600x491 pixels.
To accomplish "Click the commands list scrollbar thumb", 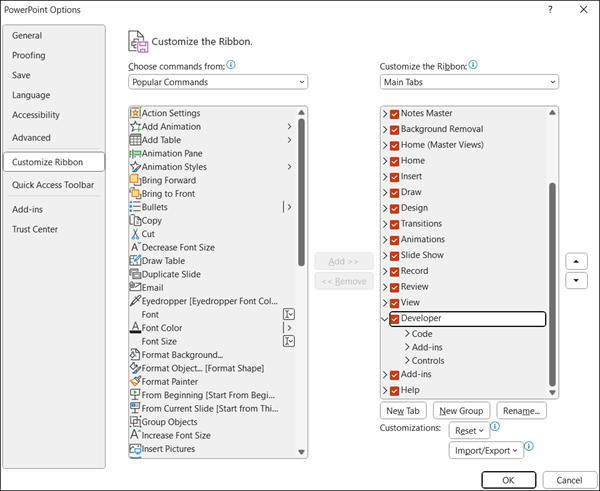I will point(302,192).
